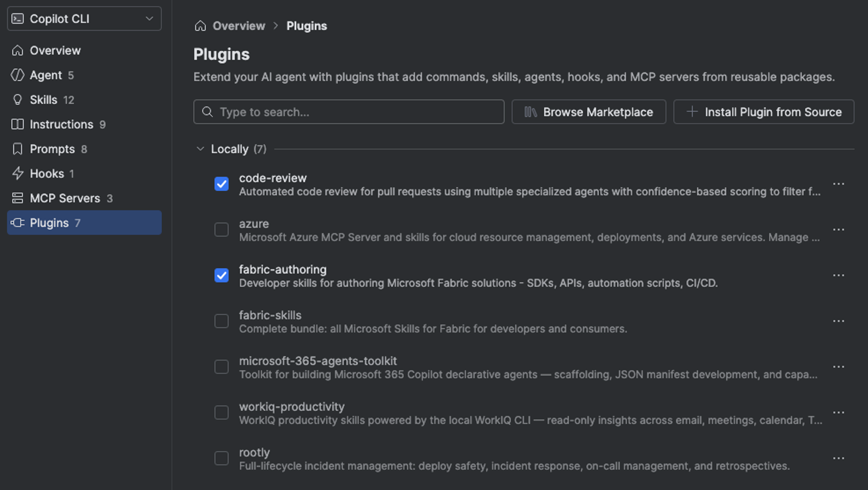Open the Instructions section

point(84,124)
